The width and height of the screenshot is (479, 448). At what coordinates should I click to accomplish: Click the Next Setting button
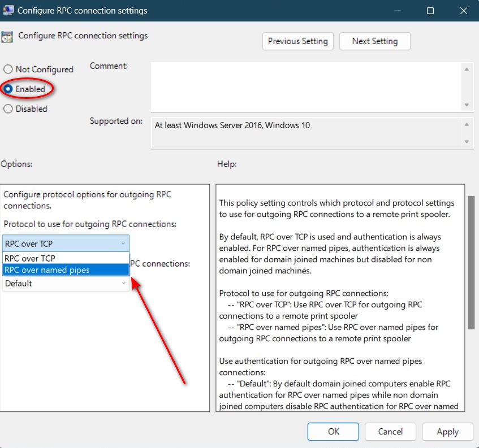(374, 41)
